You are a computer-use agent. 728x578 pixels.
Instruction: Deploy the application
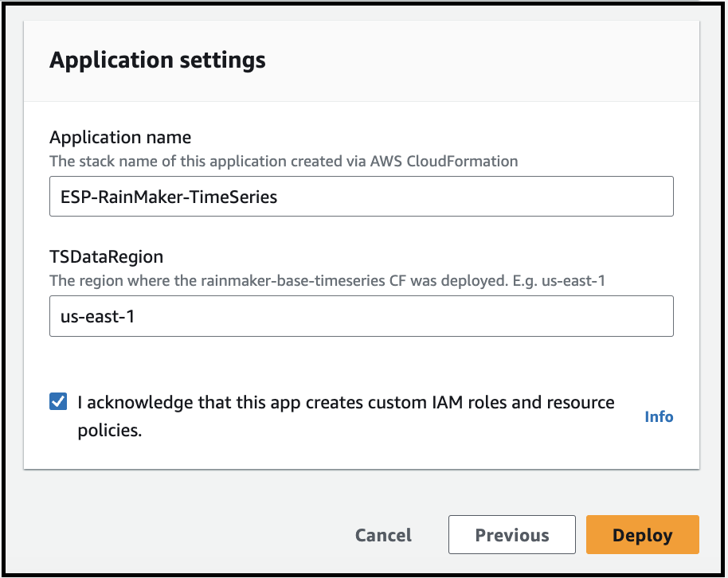click(642, 535)
